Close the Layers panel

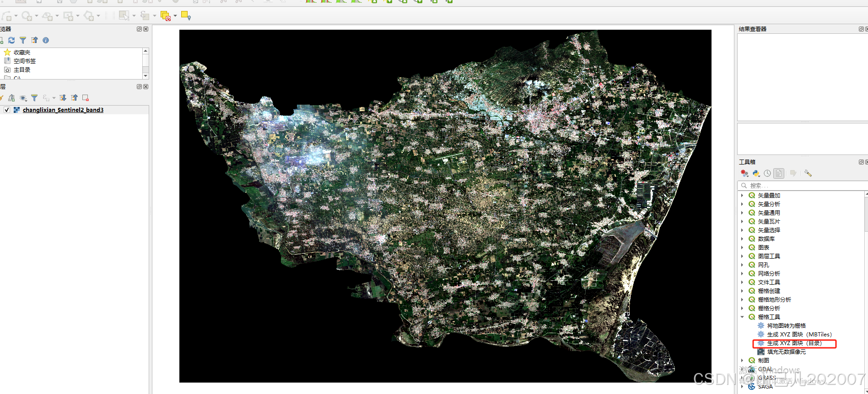pos(146,86)
